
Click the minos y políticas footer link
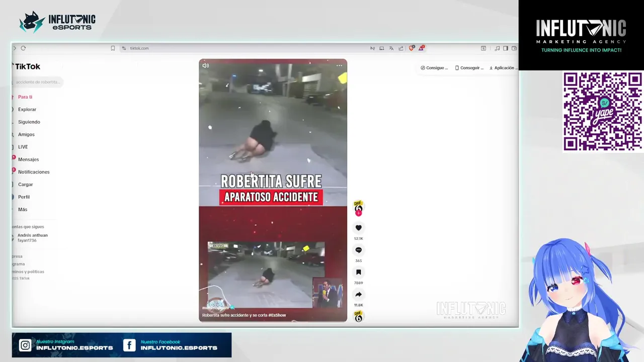point(28,271)
